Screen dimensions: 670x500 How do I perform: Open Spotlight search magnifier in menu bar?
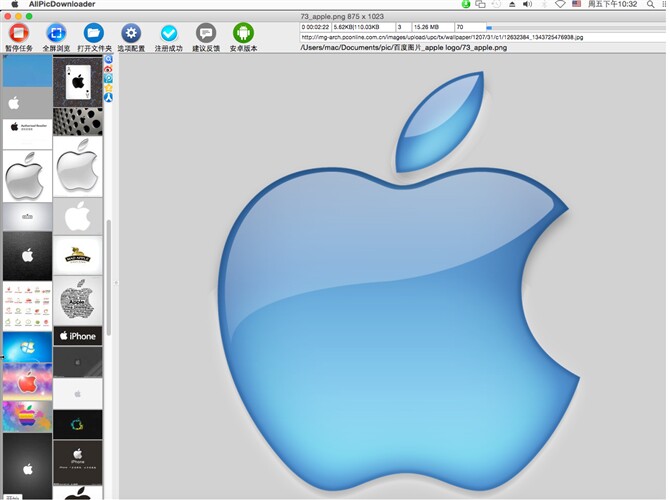click(x=650, y=4)
